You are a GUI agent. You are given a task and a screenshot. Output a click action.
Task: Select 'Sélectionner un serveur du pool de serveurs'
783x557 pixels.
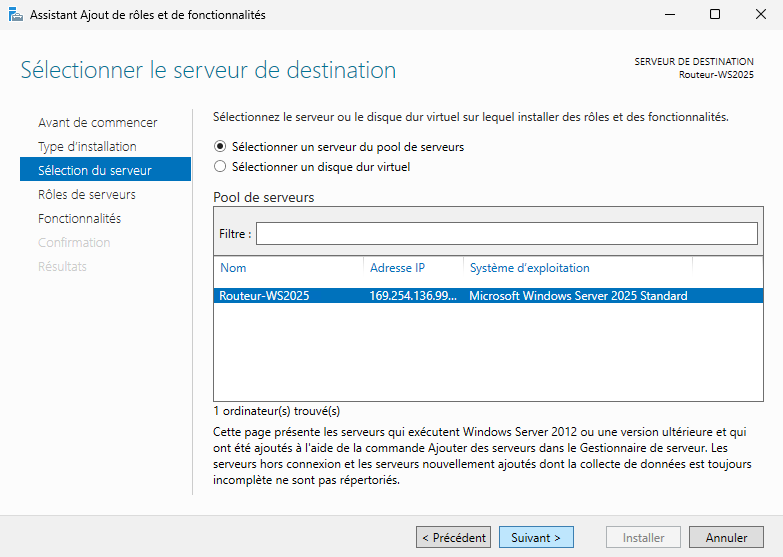pos(220,147)
